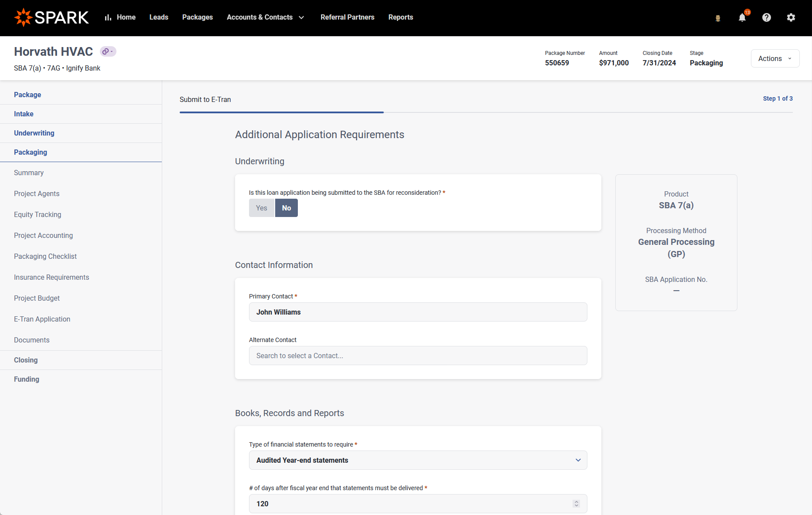Open the Packaging Checklist link

tap(45, 256)
